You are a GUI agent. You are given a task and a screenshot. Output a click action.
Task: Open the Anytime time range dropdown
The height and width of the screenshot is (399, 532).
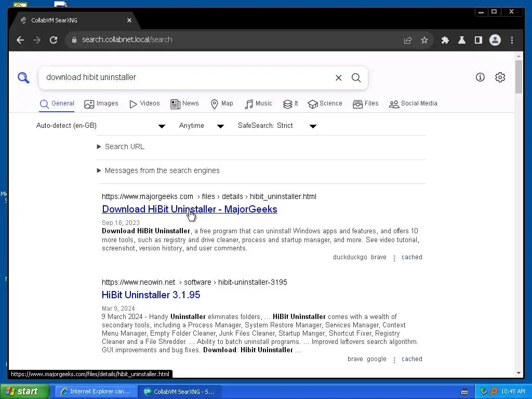click(x=201, y=126)
